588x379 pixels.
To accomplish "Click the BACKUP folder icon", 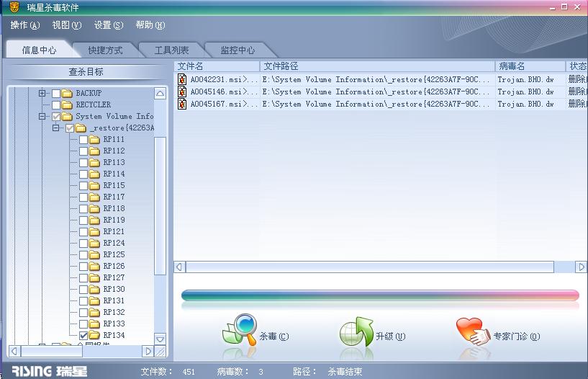I will coord(67,93).
